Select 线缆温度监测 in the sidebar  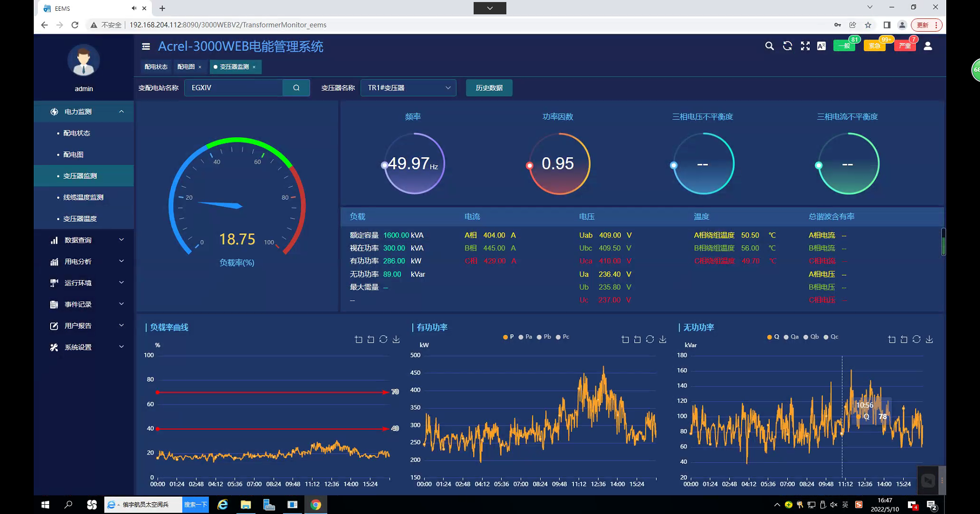[x=83, y=197]
